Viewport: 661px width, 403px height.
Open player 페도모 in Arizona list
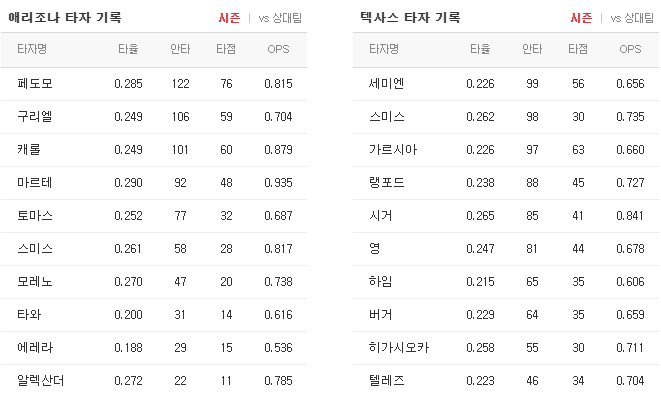35,83
